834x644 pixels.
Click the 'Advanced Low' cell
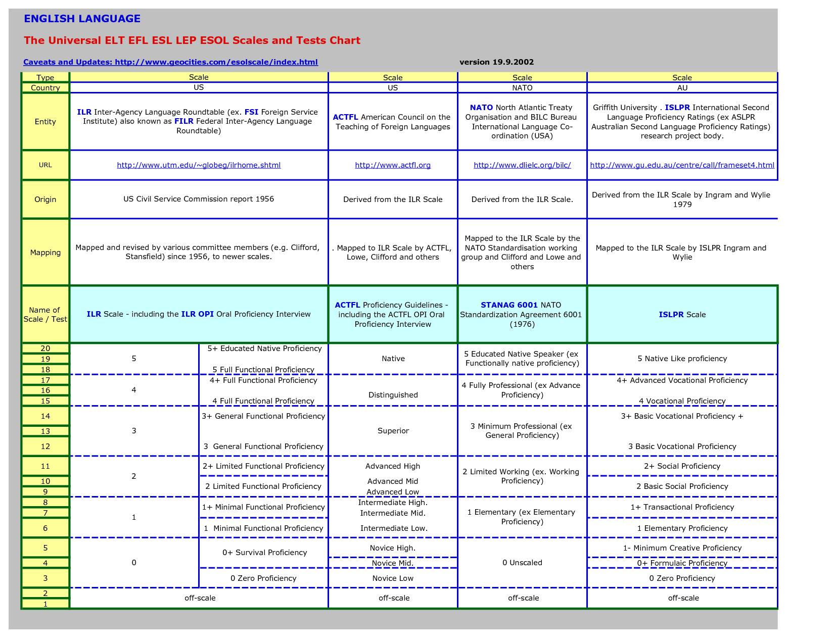393,492
